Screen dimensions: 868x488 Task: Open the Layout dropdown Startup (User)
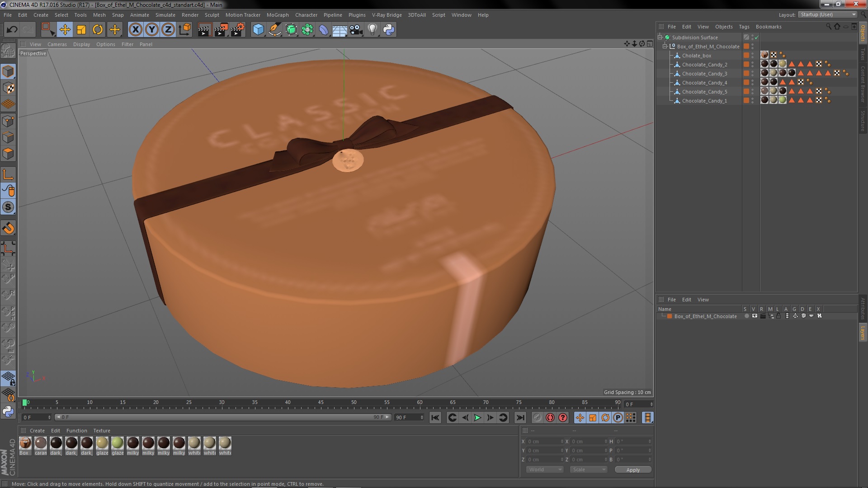coord(828,14)
